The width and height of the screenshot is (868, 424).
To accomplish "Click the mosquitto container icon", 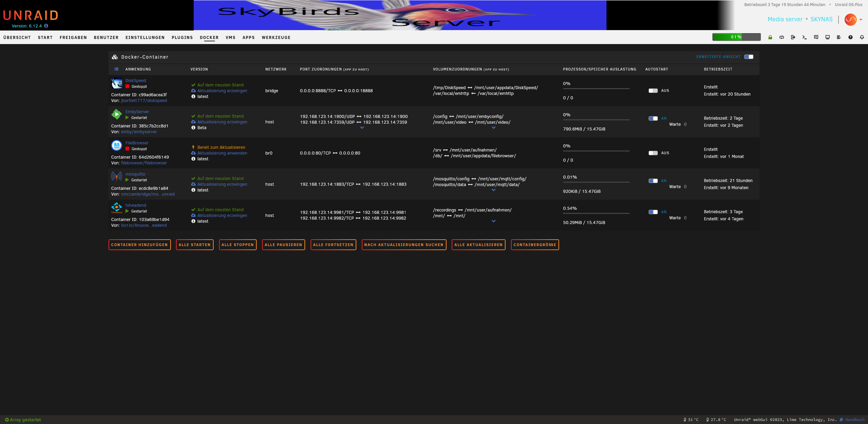I will [117, 177].
